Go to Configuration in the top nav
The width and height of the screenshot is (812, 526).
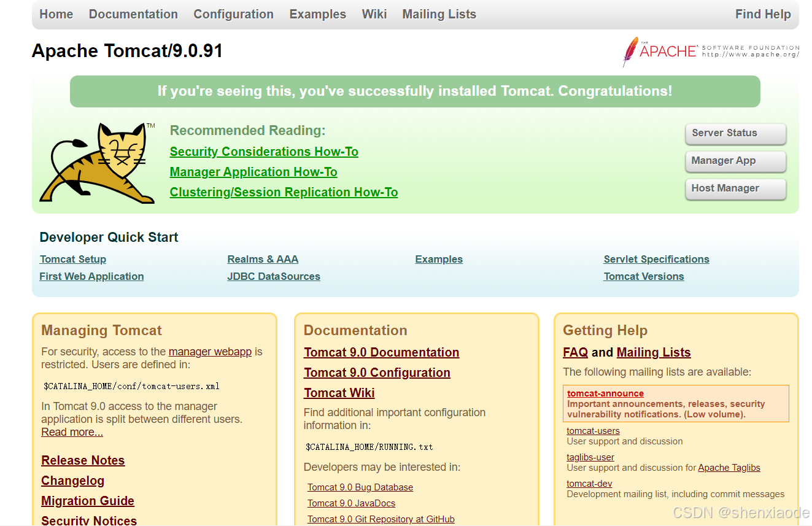[233, 14]
